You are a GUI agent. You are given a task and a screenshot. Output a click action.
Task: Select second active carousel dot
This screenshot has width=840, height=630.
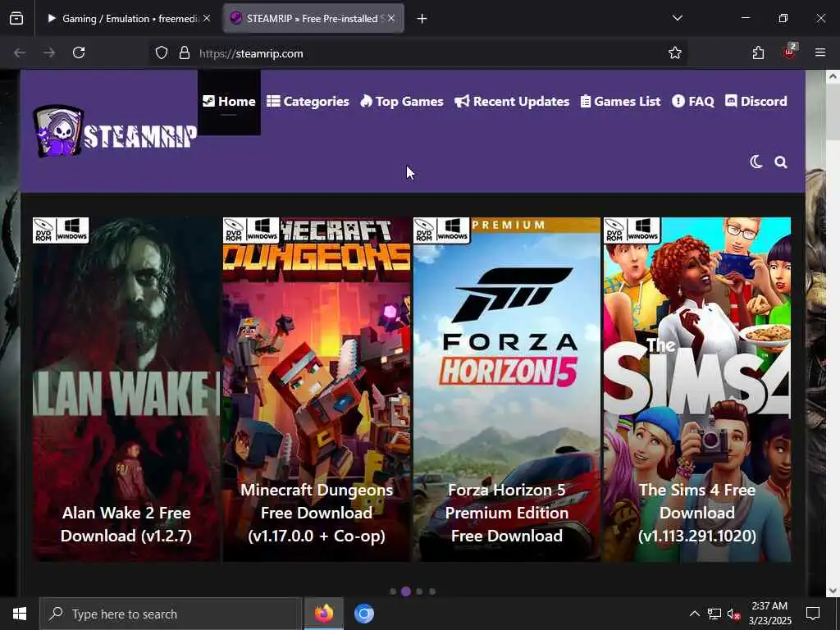coord(406,591)
